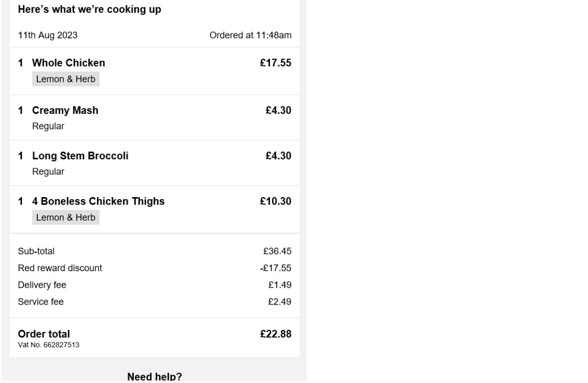This screenshot has height=383, width=588.
Task: Click the Long Stem Broccoli £4.30 price
Action: click(x=278, y=156)
